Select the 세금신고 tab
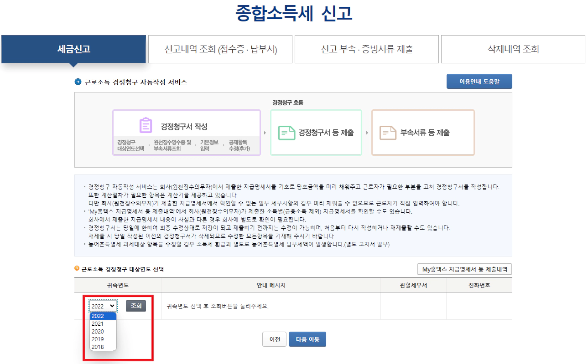 pyautogui.click(x=73, y=49)
